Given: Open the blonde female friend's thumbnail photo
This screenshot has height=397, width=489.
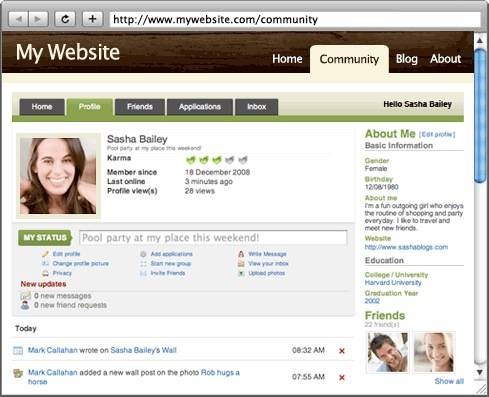Looking at the screenshot, I should click(x=434, y=352).
